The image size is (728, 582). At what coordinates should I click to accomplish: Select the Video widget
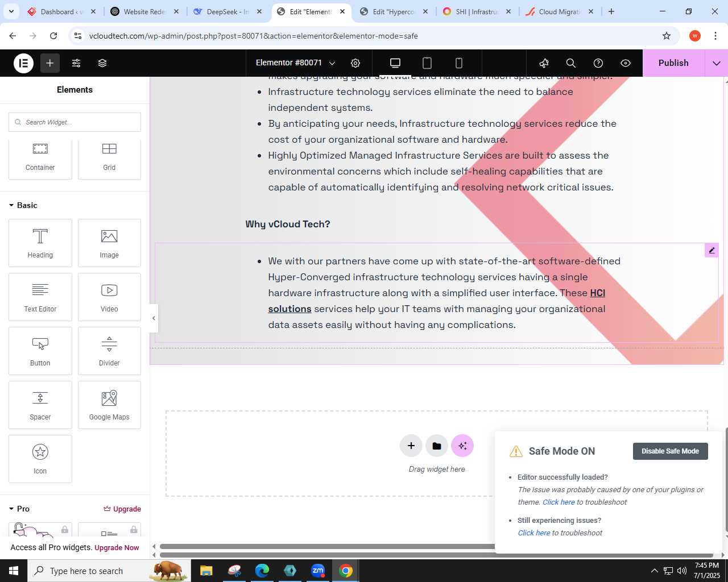point(109,297)
